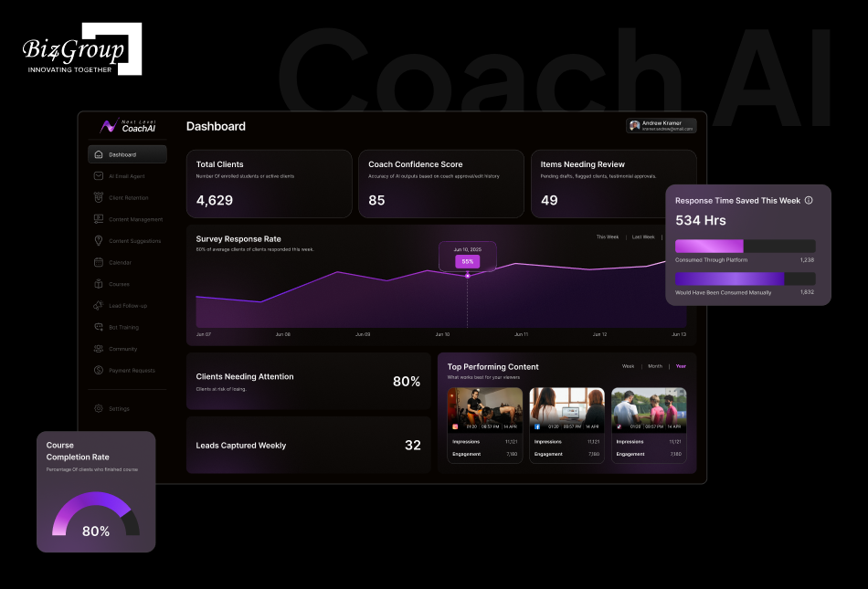Switch survey chart to Last Week
Screen dimensions: 868x589
643,237
